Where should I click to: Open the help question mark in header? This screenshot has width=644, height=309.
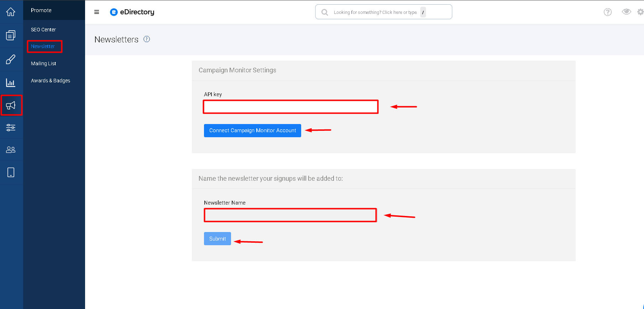[608, 12]
